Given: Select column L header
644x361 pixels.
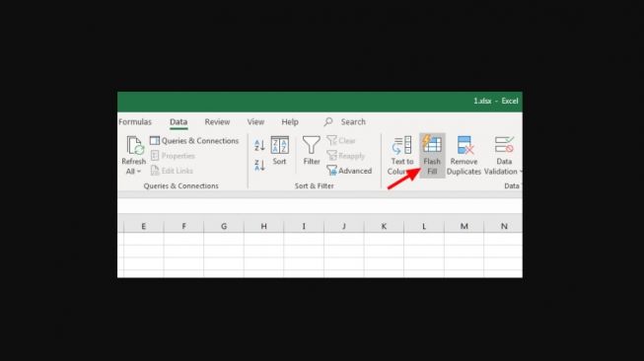Looking at the screenshot, I should pos(424,226).
